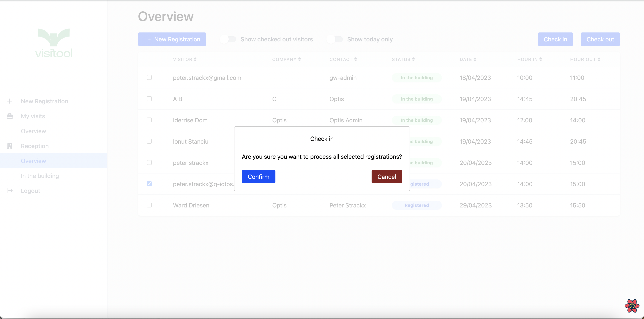Click In the building badge for Iderrise Dom row

click(x=416, y=120)
